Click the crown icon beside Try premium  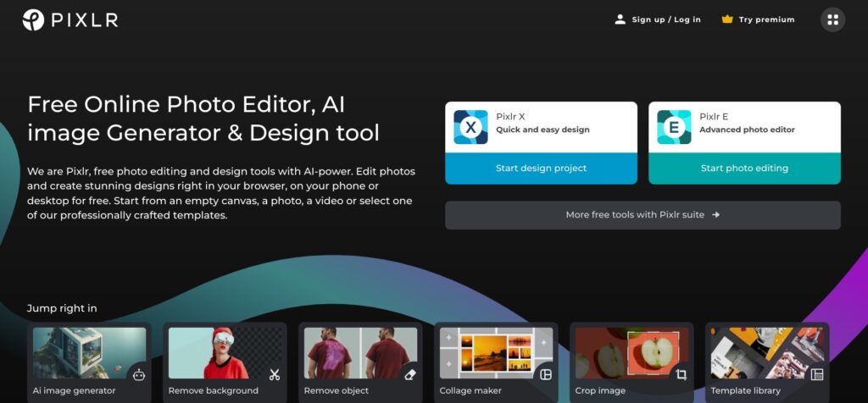tap(726, 19)
